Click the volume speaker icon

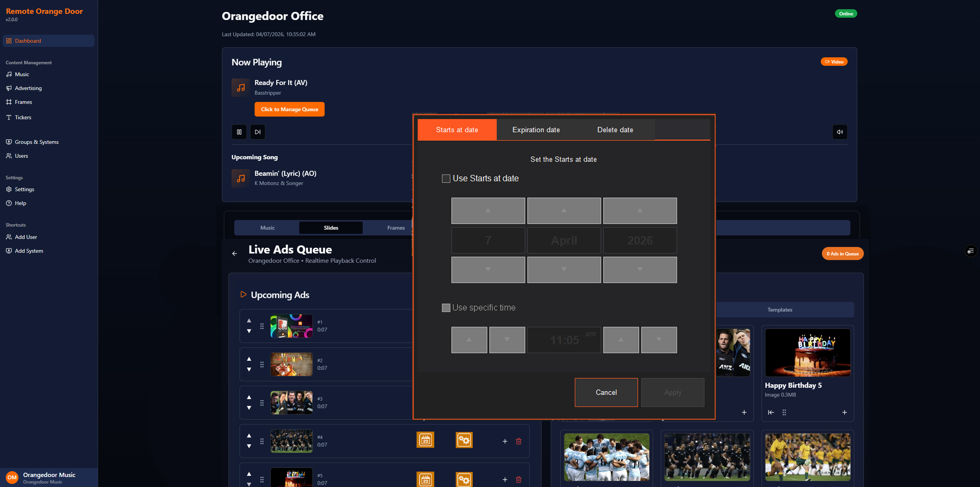(840, 132)
